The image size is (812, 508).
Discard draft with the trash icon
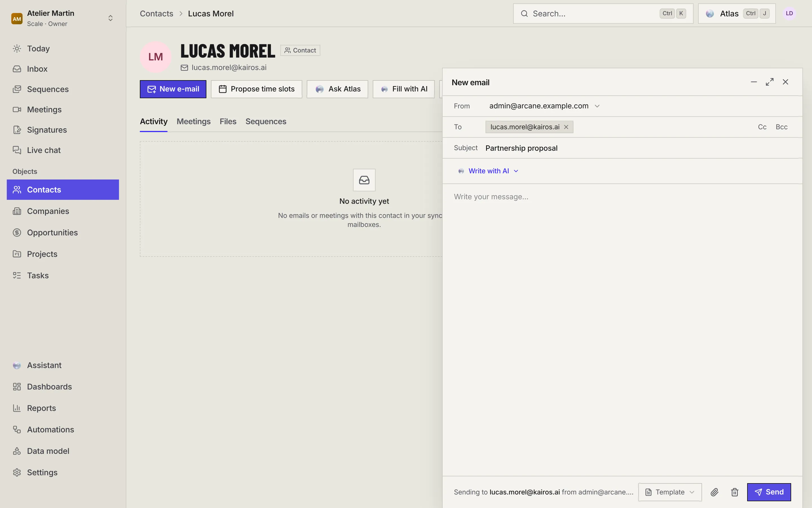tap(734, 492)
